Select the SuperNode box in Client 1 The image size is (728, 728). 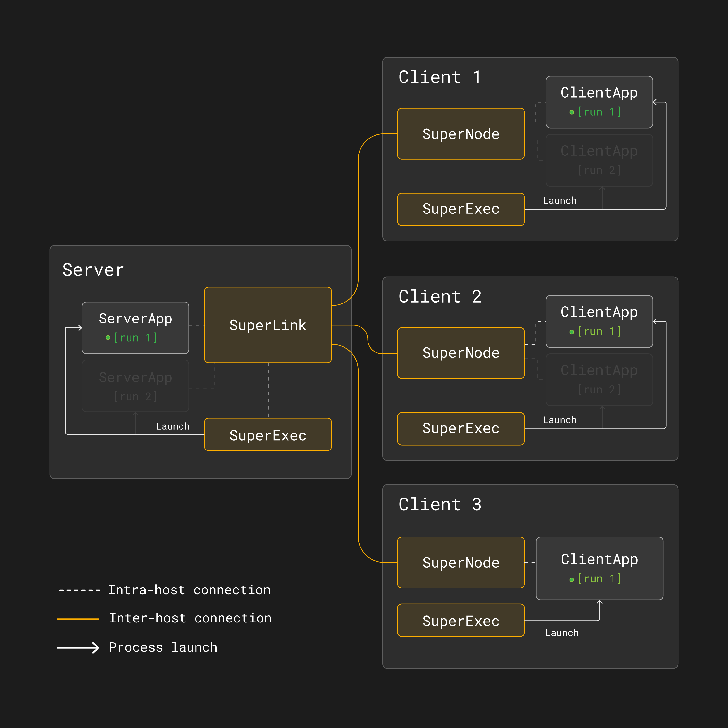461,134
